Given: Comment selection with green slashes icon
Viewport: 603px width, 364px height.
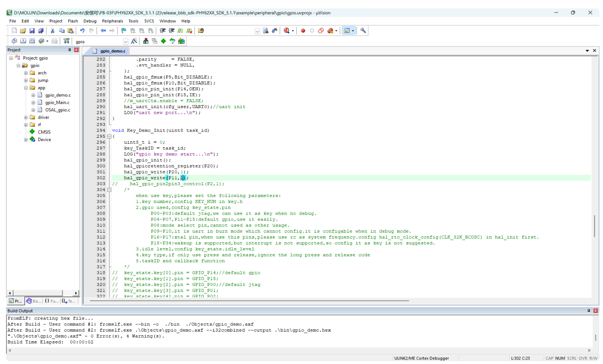Looking at the screenshot, I should [x=180, y=30].
